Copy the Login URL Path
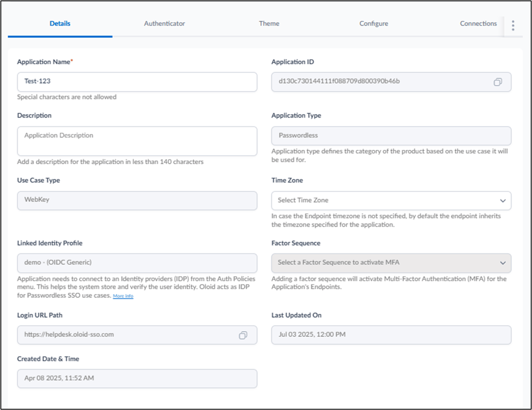 click(x=243, y=335)
